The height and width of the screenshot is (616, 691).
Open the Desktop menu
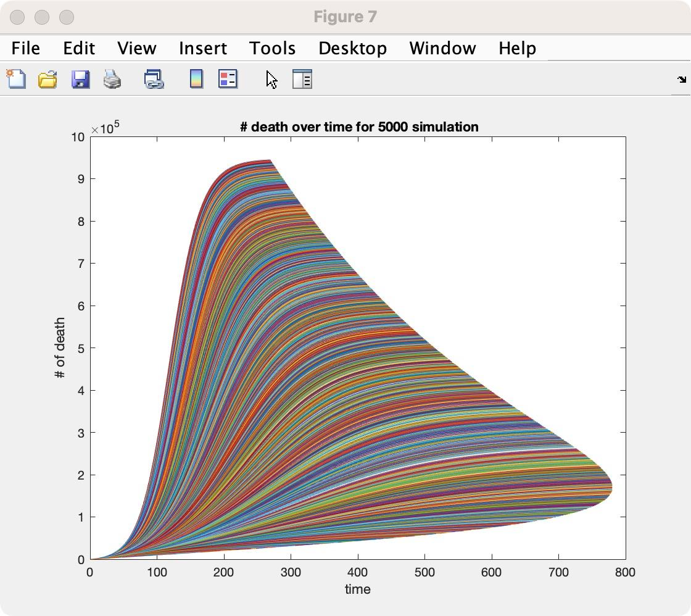pyautogui.click(x=352, y=48)
